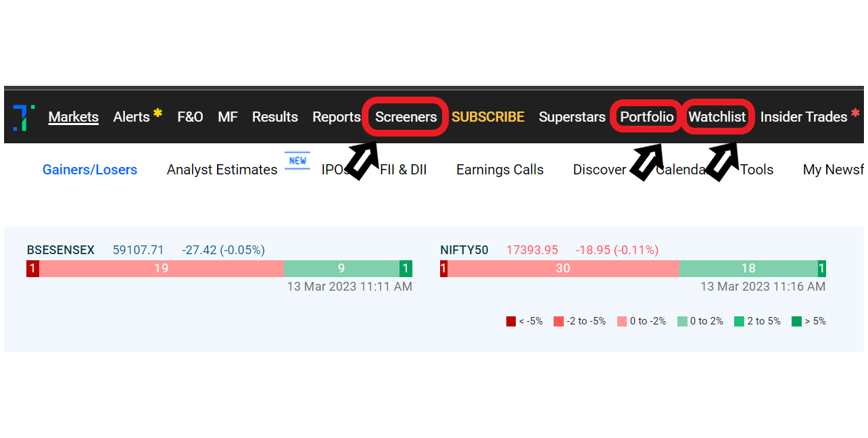Screen dimensions: 868x438
Task: Open the F&O section
Action: (190, 117)
